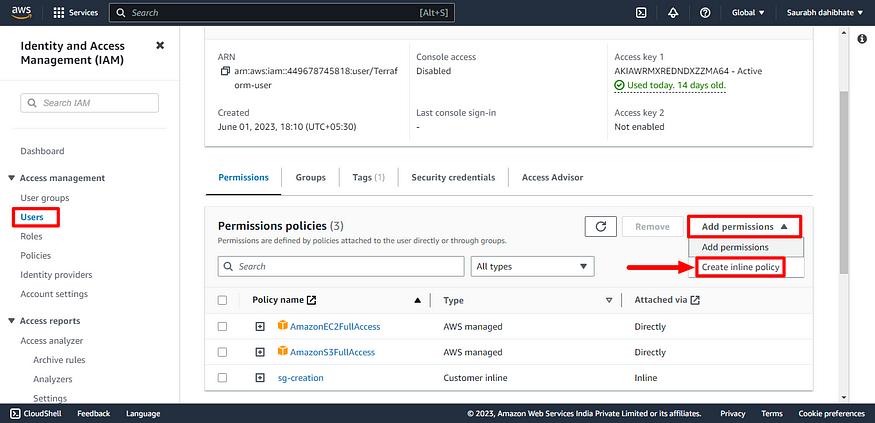
Task: Copy the user ARN icon
Action: [x=225, y=71]
